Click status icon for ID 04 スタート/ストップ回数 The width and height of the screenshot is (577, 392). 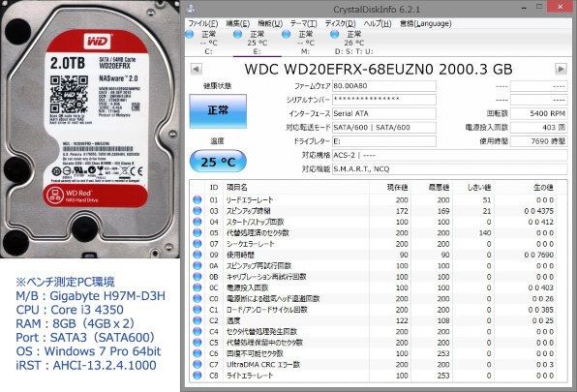click(197, 222)
